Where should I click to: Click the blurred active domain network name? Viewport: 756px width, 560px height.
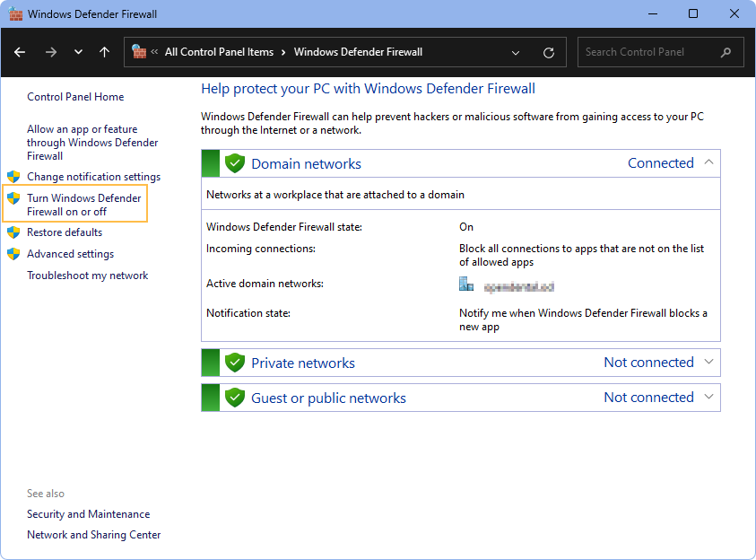pyautogui.click(x=519, y=287)
